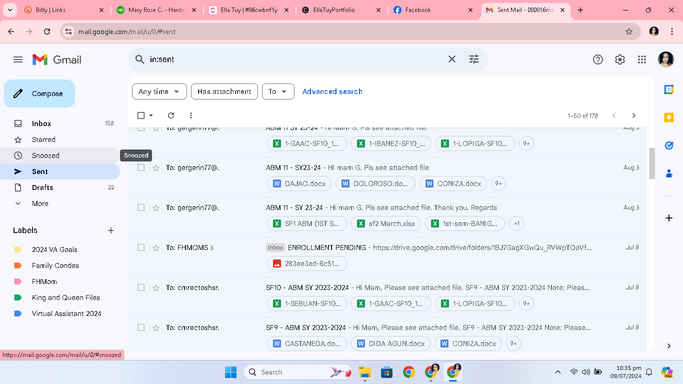Image resolution: width=683 pixels, height=384 pixels.
Task: Open the King and Queen Files label
Action: click(66, 298)
